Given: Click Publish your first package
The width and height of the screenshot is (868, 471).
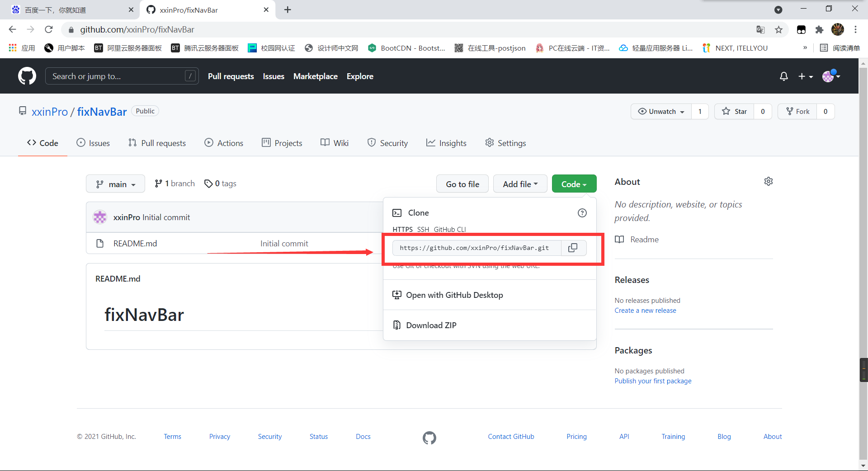Looking at the screenshot, I should pos(653,381).
